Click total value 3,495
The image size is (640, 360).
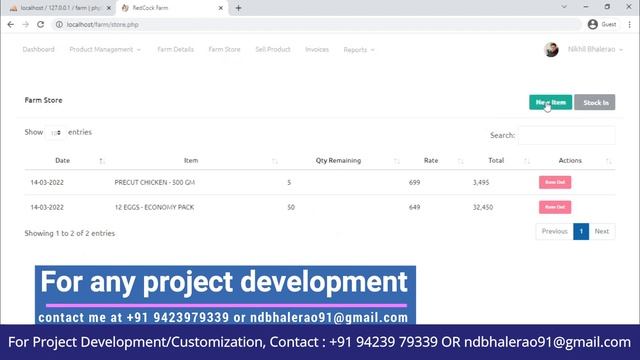point(481,182)
